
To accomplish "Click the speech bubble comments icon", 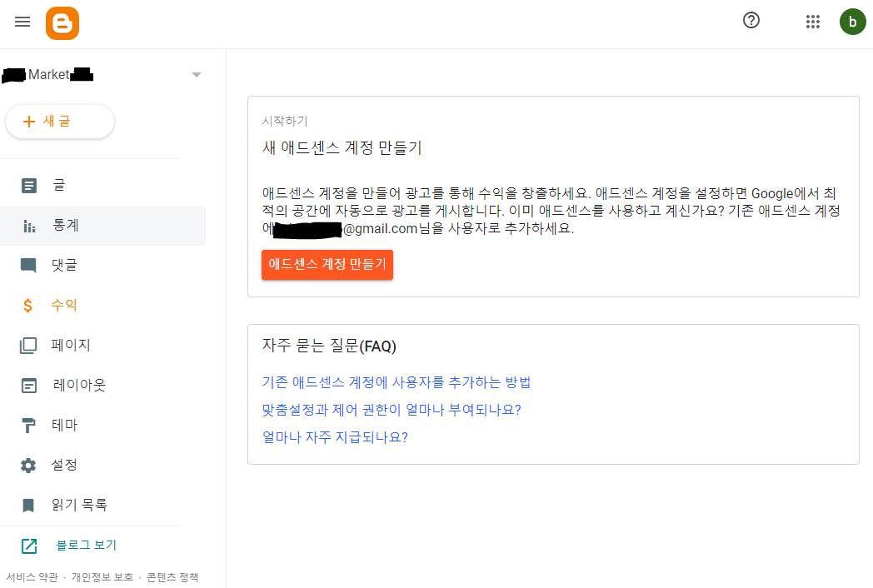I will coord(28,266).
